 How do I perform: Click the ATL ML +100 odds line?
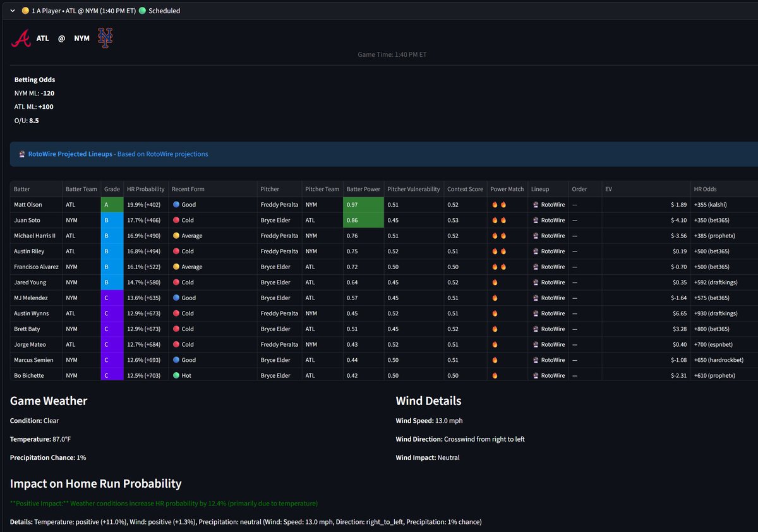pos(33,107)
